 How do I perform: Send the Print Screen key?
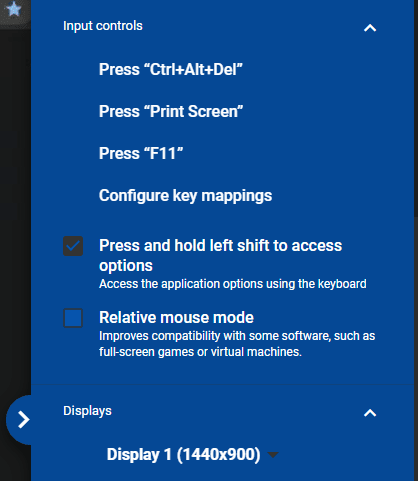pos(171,111)
